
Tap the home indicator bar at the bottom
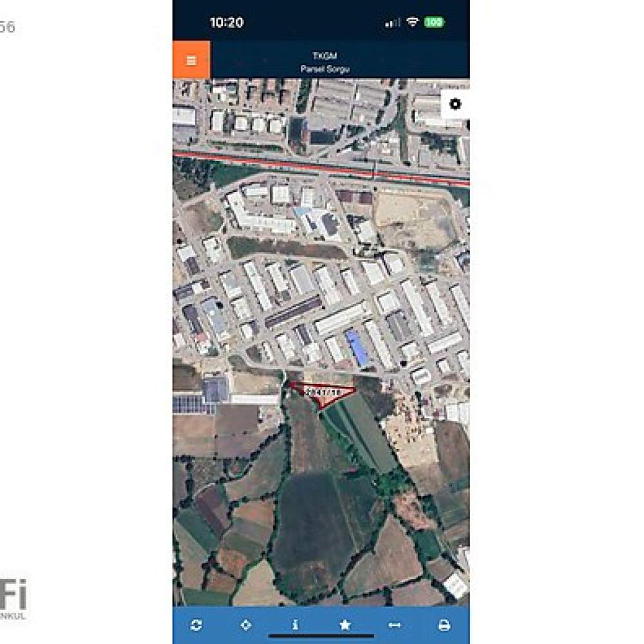[x=321, y=636]
